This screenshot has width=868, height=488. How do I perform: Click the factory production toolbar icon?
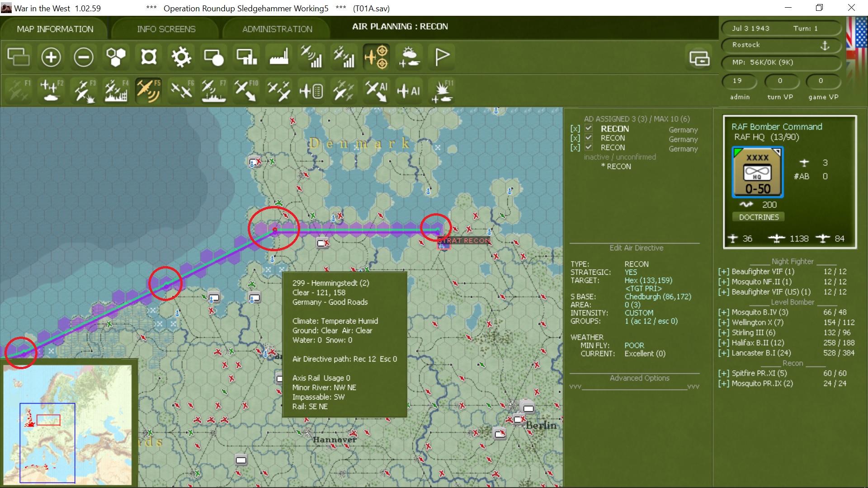279,57
